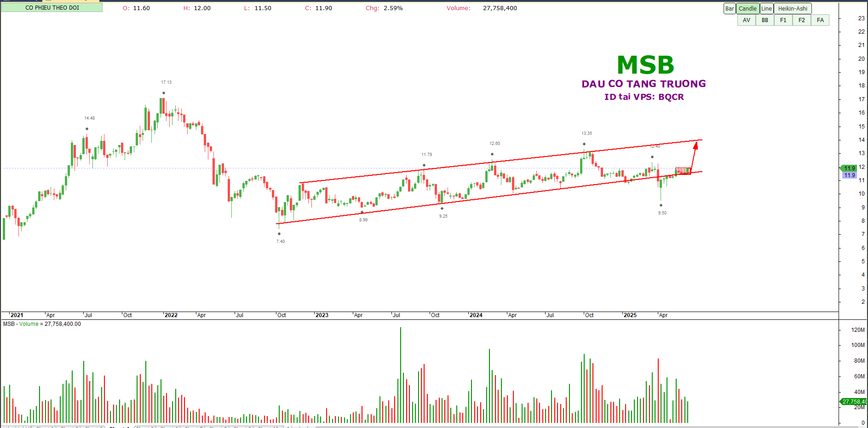Click the ID tai VPS: BQCR text

[644, 97]
